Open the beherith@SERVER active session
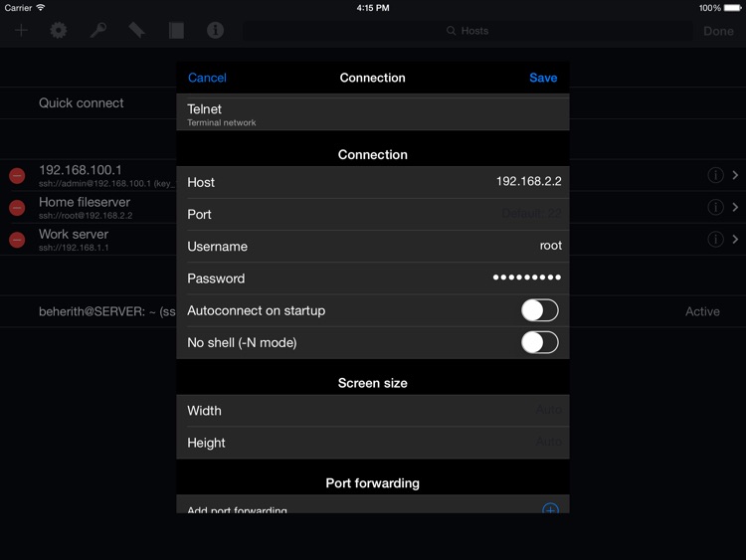This screenshot has height=560, width=746. pyautogui.click(x=107, y=311)
